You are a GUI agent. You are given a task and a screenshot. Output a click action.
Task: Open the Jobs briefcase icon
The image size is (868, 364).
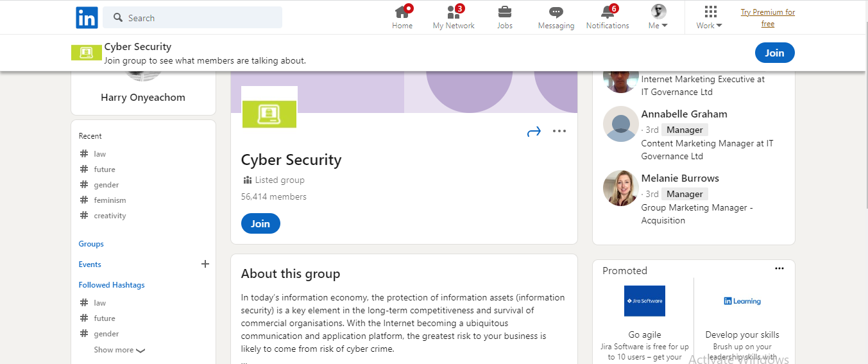505,12
